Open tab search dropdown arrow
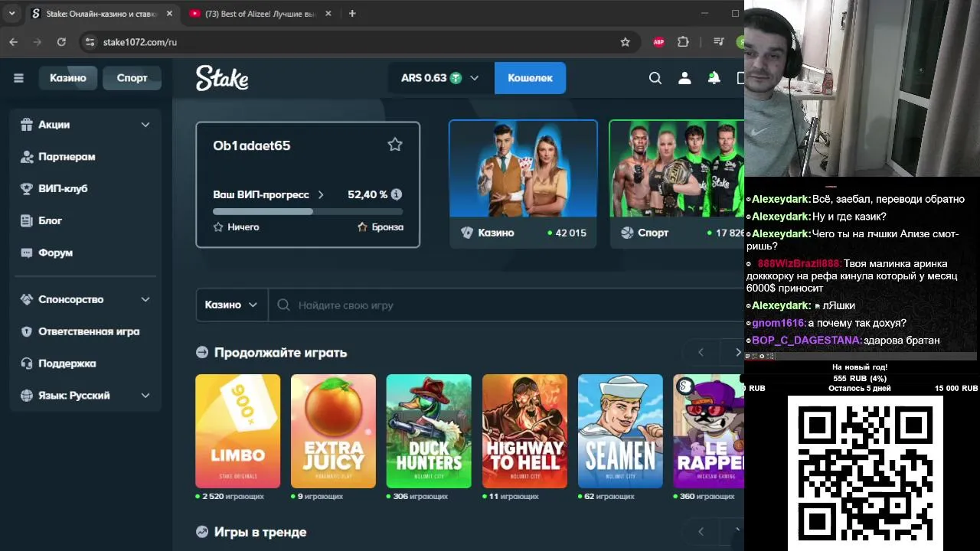 pyautogui.click(x=11, y=14)
